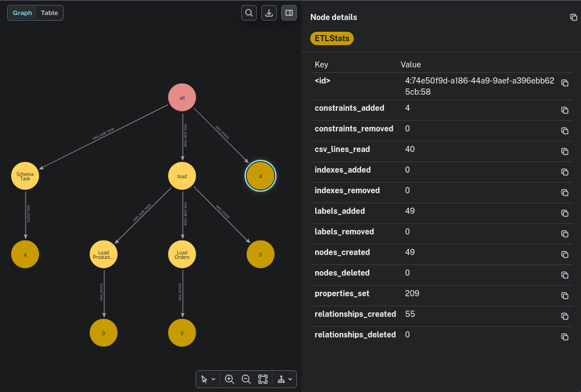Select the 'load' task node
The image size is (581, 392).
pyautogui.click(x=182, y=176)
